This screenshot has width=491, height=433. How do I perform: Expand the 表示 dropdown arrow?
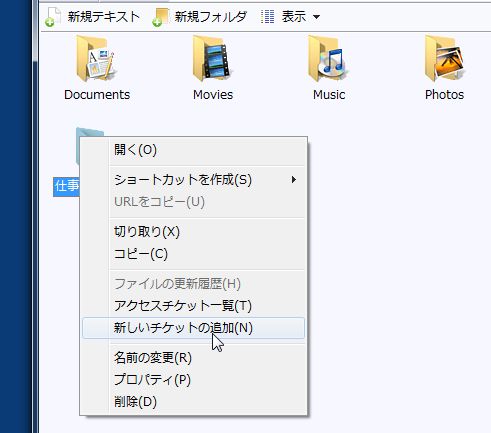point(317,17)
